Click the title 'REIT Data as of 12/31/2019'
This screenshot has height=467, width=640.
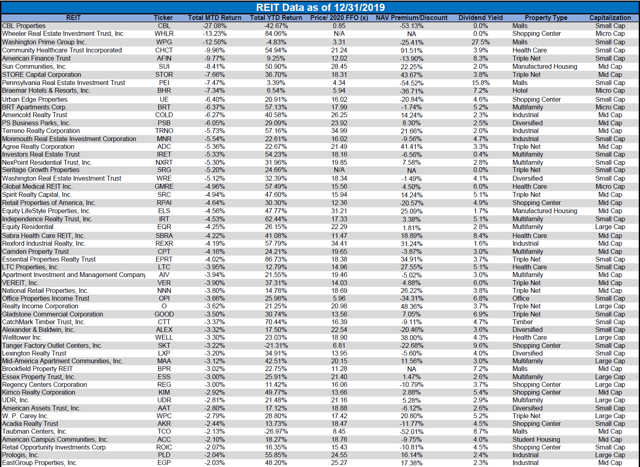click(320, 7)
